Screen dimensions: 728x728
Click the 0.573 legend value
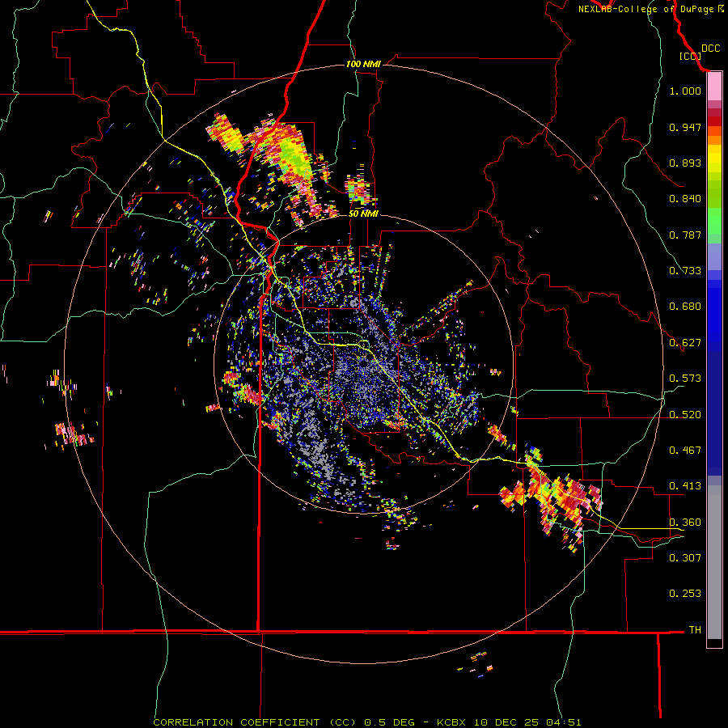click(685, 379)
